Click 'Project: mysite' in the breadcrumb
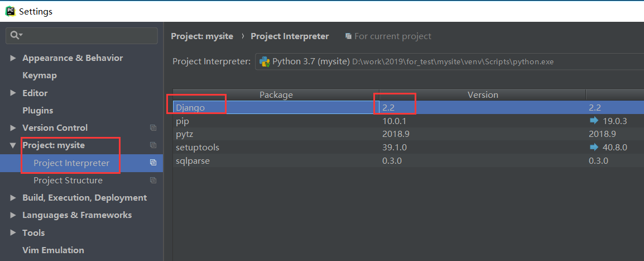This screenshot has height=261, width=644. [202, 36]
